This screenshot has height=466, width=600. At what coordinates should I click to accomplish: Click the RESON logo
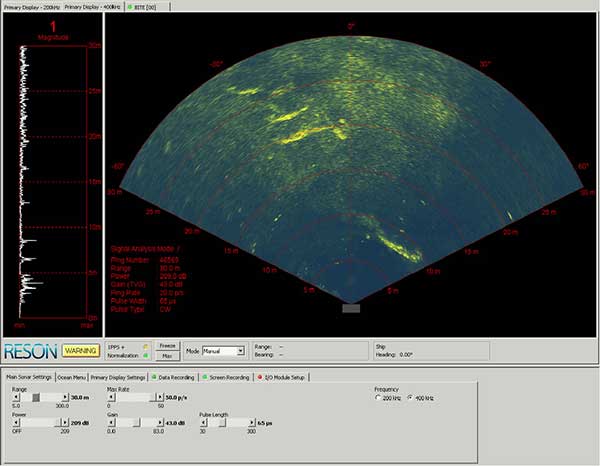click(30, 351)
